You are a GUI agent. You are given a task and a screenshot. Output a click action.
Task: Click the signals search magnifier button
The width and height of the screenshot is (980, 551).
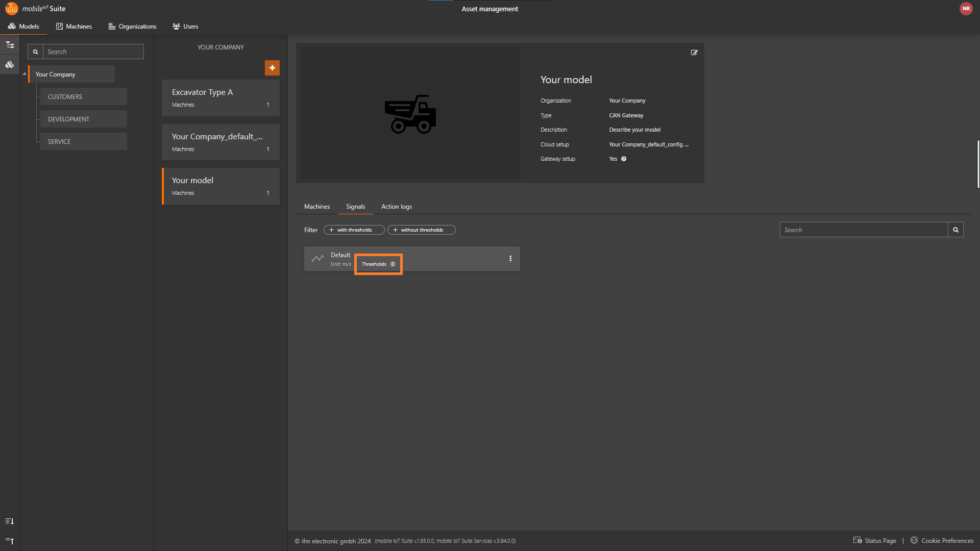(955, 230)
